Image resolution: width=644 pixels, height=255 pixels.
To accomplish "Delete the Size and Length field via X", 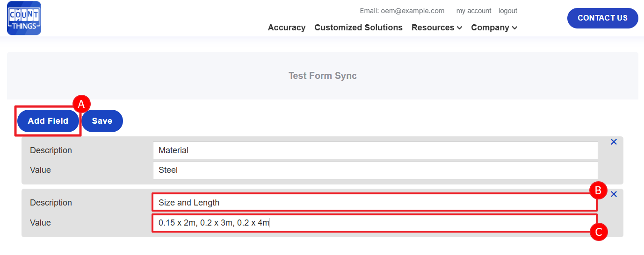I will coord(614,194).
